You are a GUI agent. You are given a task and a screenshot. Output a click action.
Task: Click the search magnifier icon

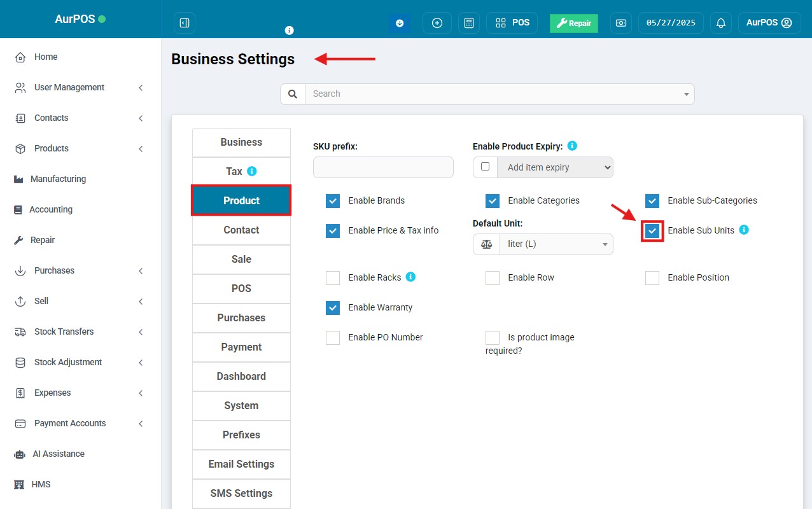(293, 94)
